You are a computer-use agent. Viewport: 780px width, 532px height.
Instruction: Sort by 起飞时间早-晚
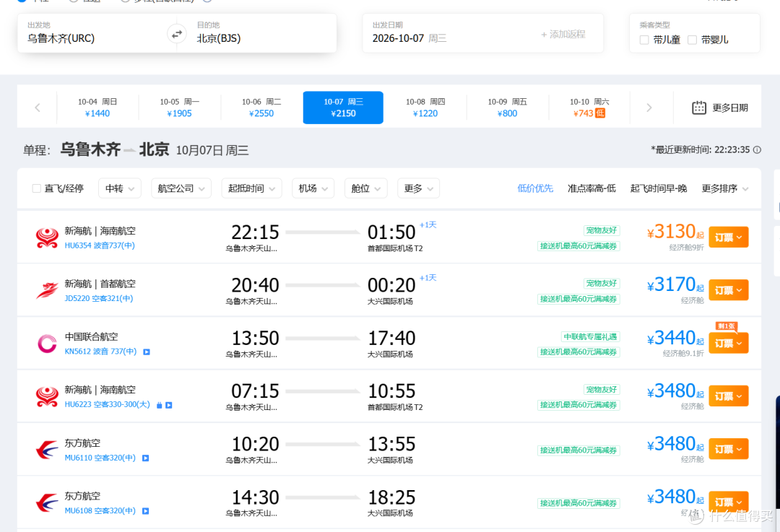pyautogui.click(x=659, y=188)
